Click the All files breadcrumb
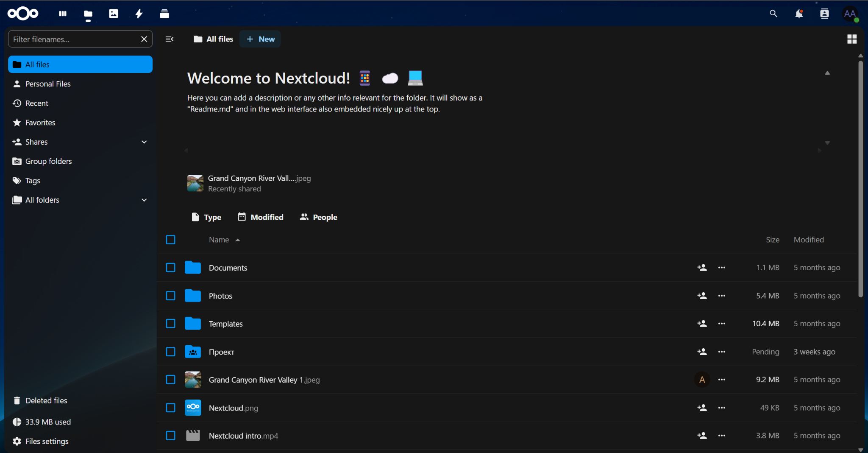 213,39
